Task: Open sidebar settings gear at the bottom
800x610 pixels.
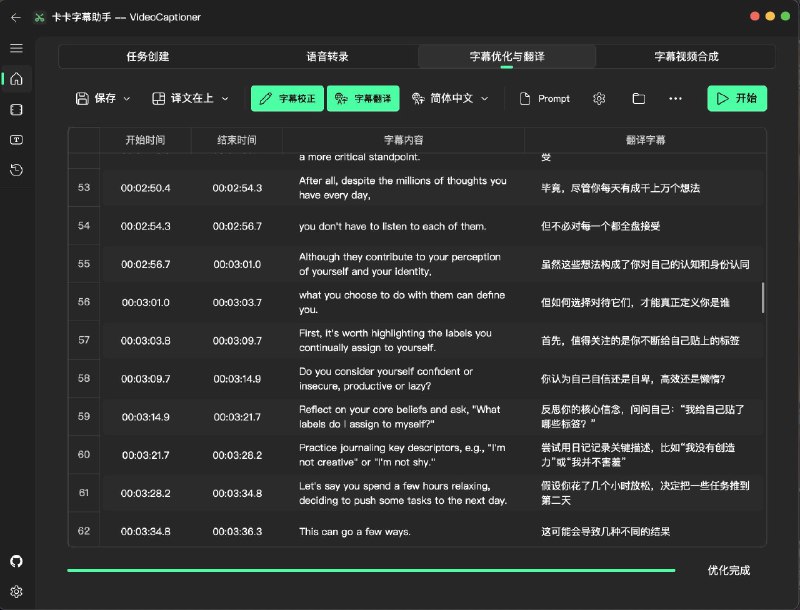Action: point(15,591)
